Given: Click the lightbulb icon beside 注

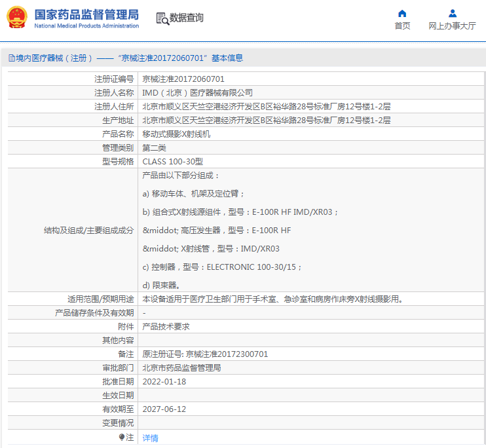Looking at the screenshot, I should pos(122,437).
